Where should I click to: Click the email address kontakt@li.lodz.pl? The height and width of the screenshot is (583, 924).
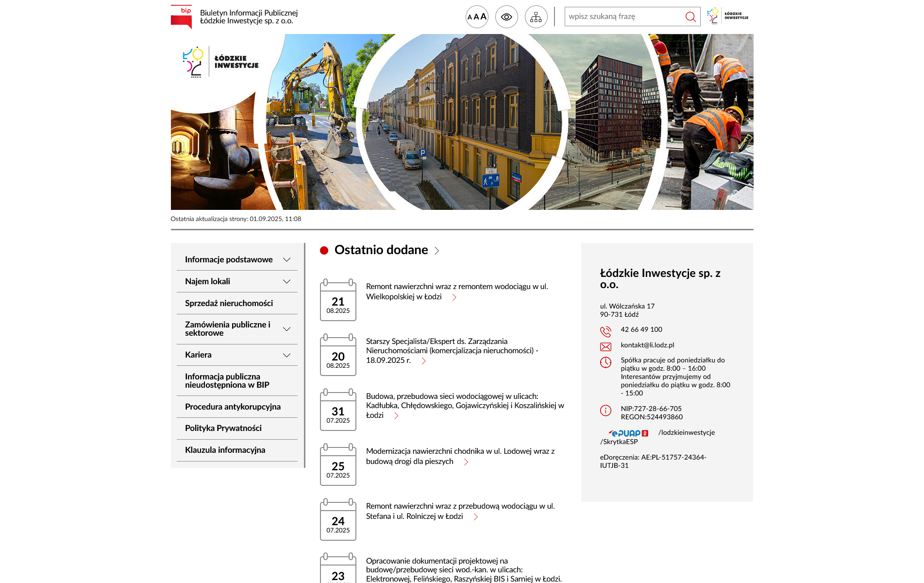point(647,345)
